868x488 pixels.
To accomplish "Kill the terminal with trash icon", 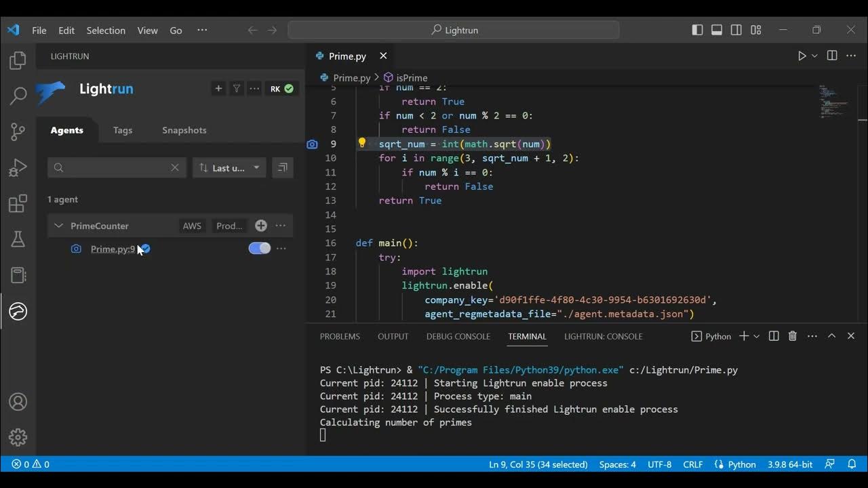I will pos(792,335).
